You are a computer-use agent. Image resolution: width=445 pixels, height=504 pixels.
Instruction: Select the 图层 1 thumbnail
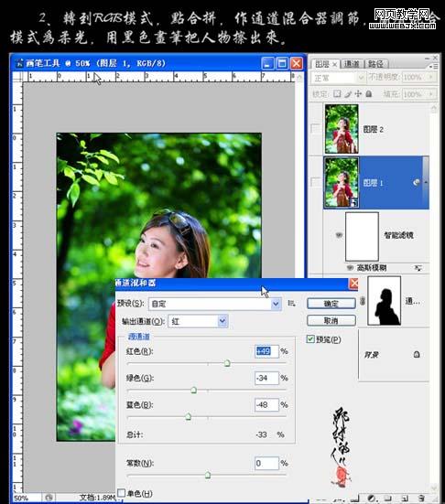tap(342, 182)
